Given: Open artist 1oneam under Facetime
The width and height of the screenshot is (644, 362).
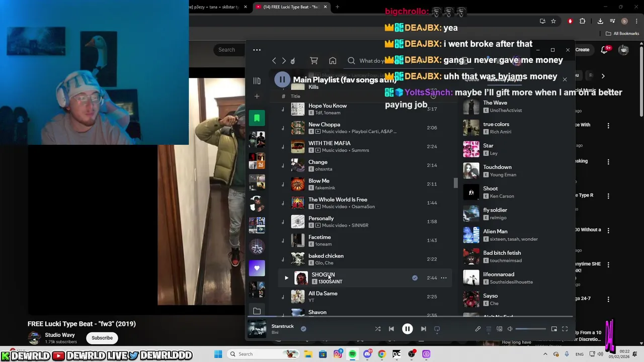Looking at the screenshot, I should (324, 244).
